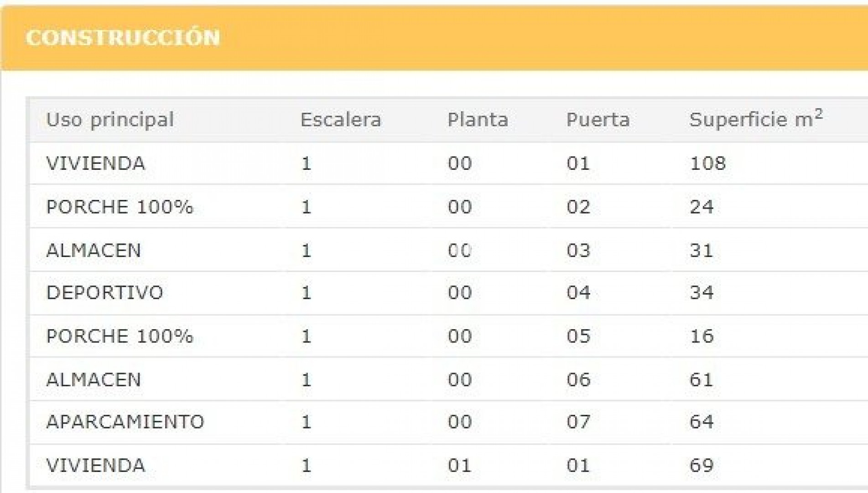Click the CONSTRUCCIÓN section header
The image size is (868, 493).
123,37
